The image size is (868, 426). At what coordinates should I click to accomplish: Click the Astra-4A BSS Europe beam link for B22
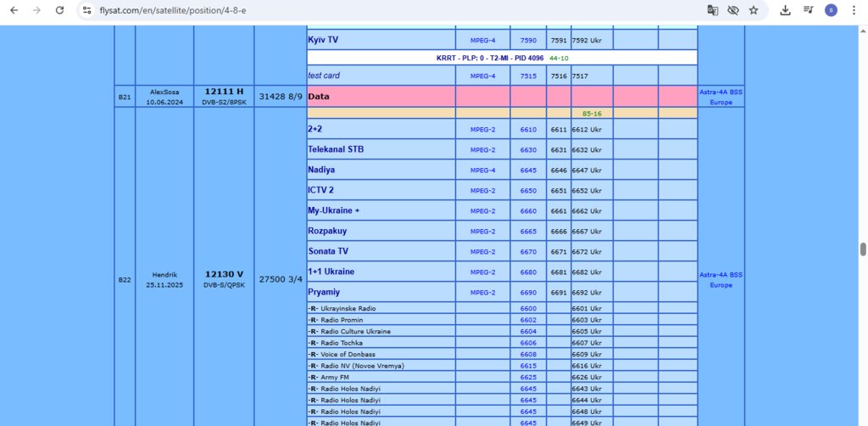pyautogui.click(x=721, y=280)
